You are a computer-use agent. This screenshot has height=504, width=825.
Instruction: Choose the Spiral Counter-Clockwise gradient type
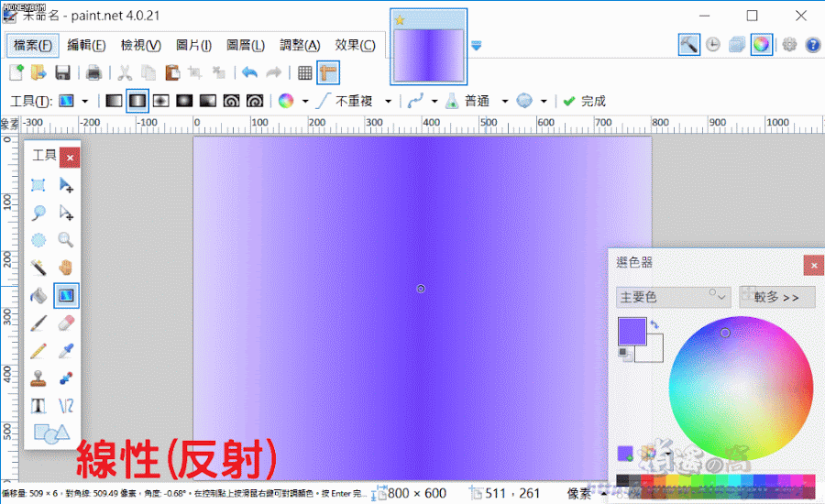tap(255, 101)
